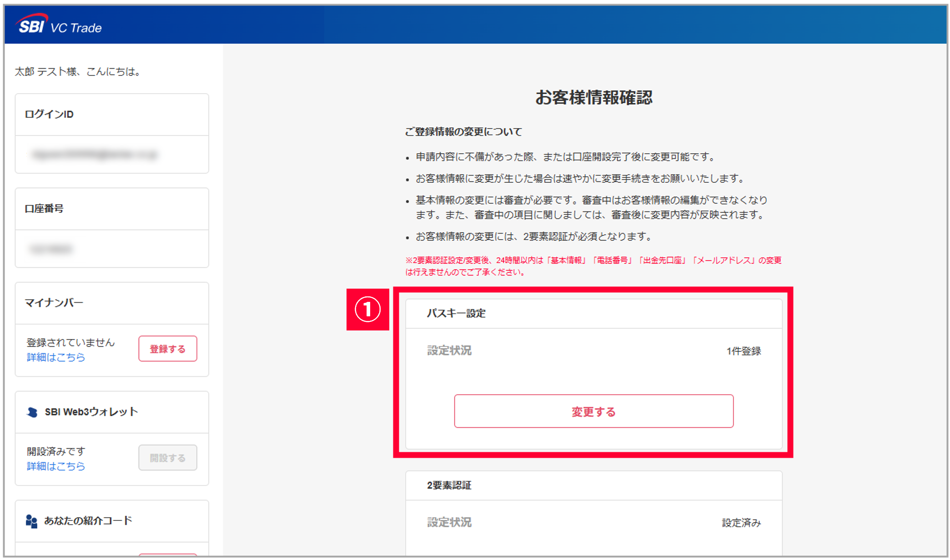
Task: Select the 2要素認証 section header
Action: pos(449,485)
